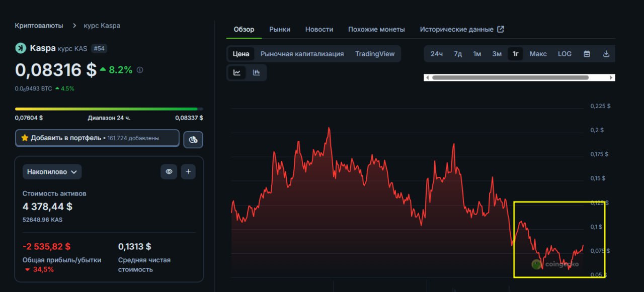The width and height of the screenshot is (644, 292).
Task: Switch to the Обзор tab
Action: click(244, 29)
